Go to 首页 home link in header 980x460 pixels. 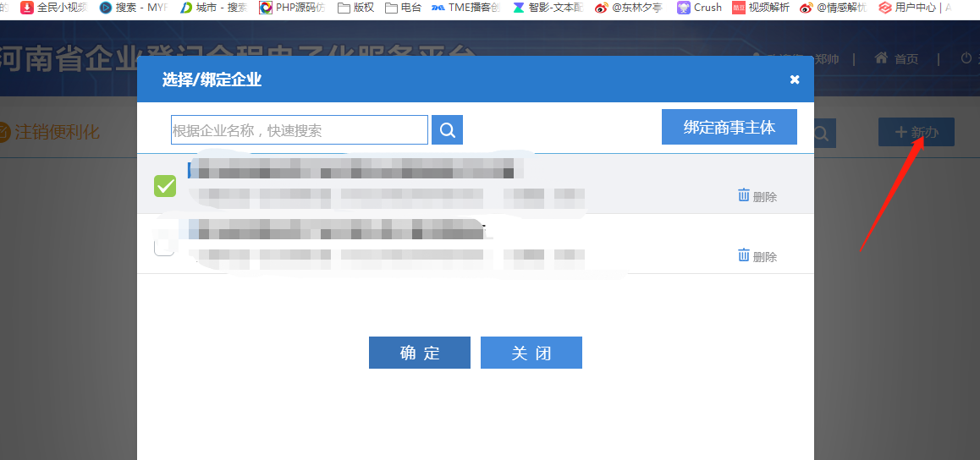pyautogui.click(x=897, y=58)
